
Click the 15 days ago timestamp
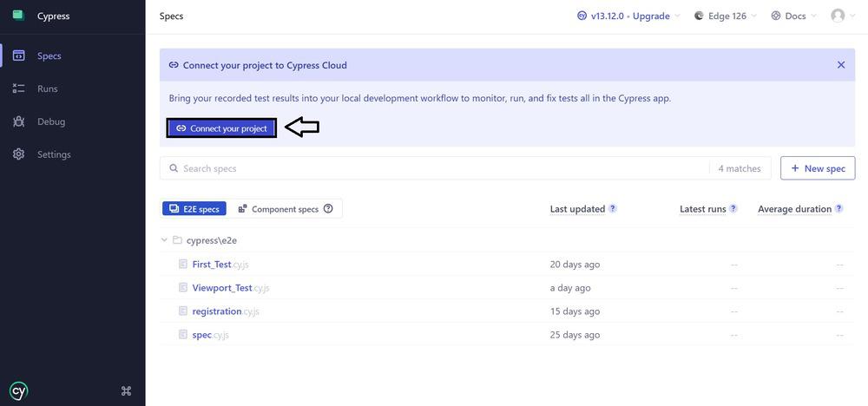tap(575, 311)
